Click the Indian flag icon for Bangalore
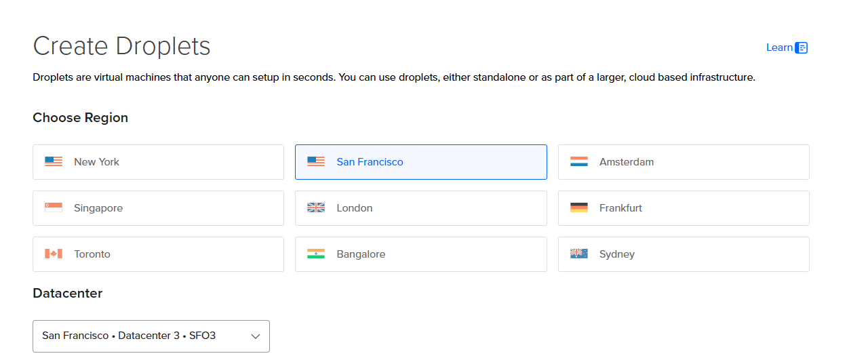This screenshot has width=868, height=358. [316, 254]
